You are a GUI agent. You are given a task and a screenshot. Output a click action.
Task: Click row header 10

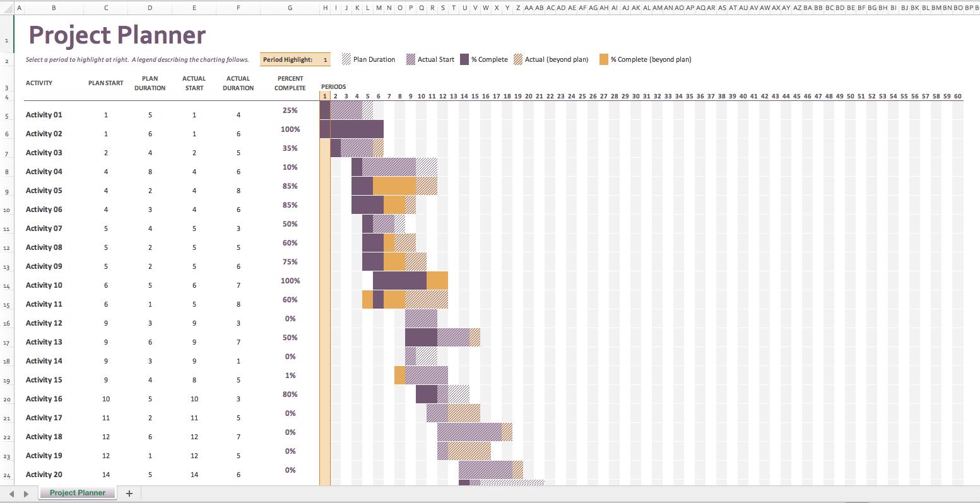[x=5, y=209]
